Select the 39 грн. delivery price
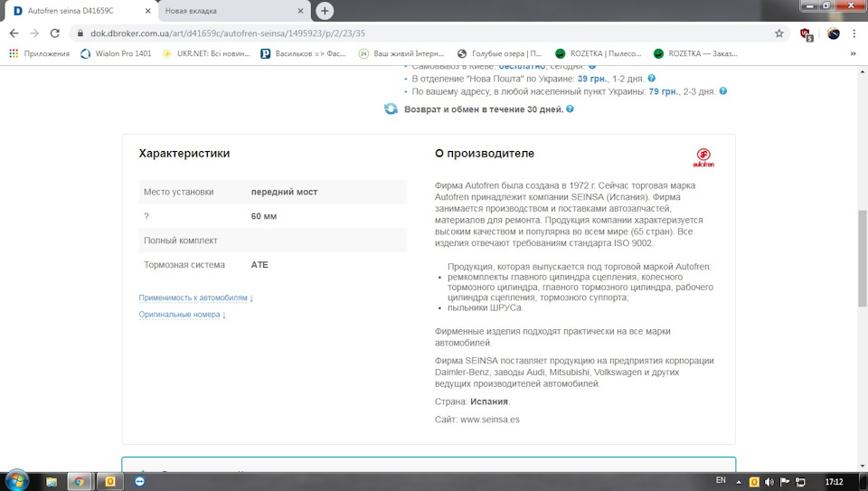 click(x=593, y=79)
